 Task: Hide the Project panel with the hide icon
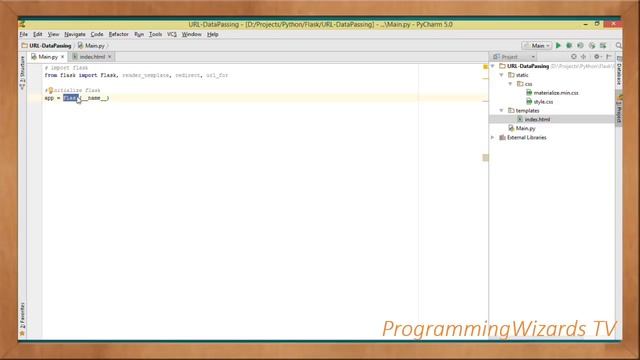tap(609, 57)
